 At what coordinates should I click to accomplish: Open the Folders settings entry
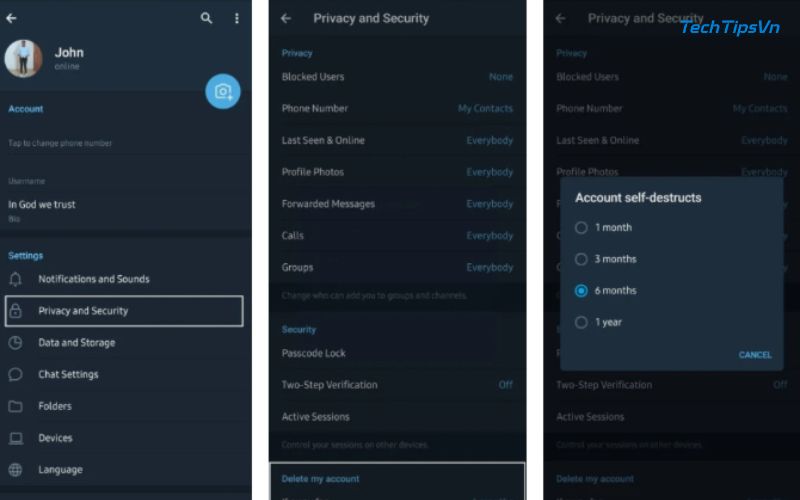tap(126, 406)
